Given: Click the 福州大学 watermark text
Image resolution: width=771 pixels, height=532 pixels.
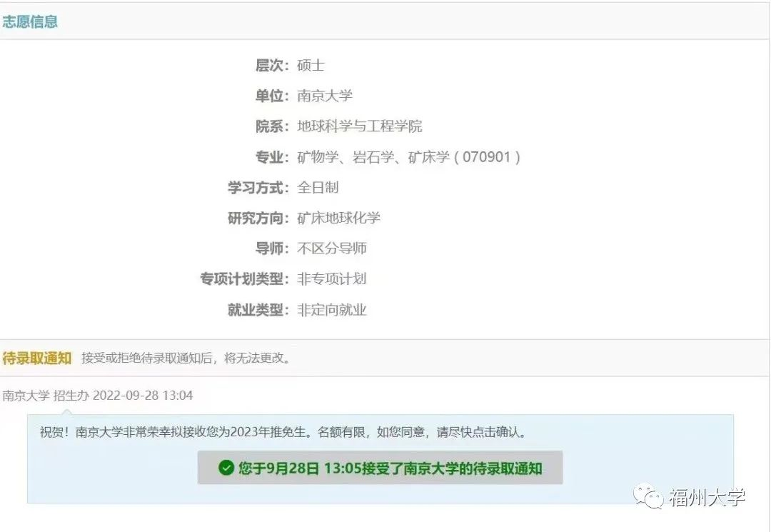Looking at the screenshot, I should tap(707, 497).
